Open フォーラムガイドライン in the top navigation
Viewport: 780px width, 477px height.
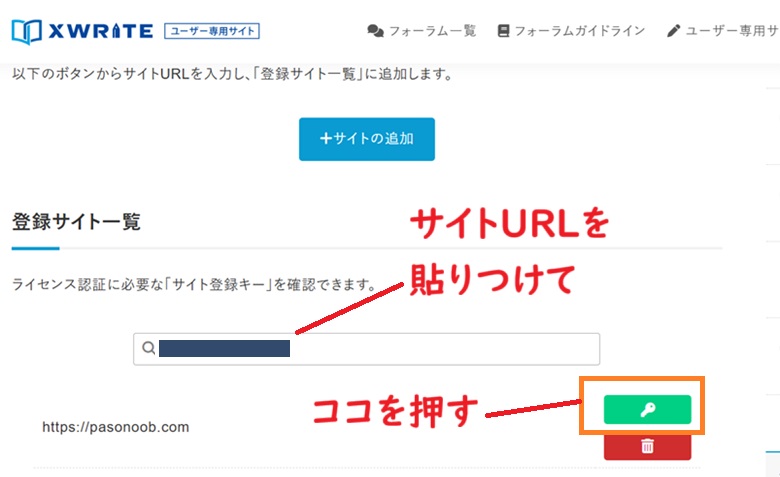click(x=572, y=31)
